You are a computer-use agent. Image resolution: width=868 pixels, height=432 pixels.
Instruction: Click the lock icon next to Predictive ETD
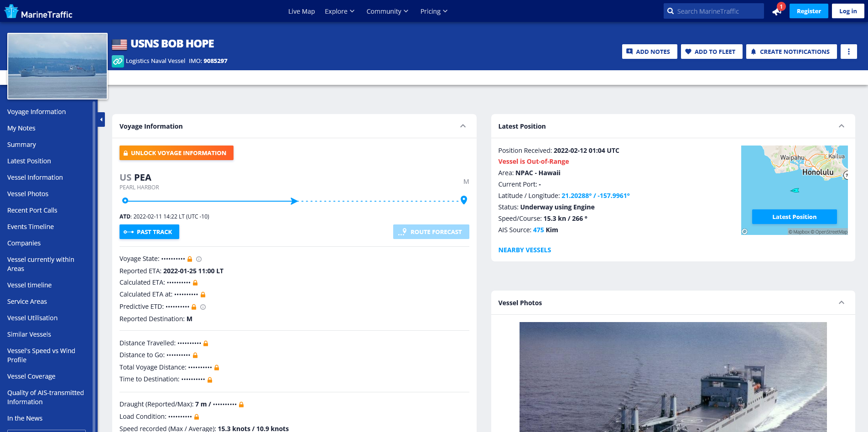(194, 307)
